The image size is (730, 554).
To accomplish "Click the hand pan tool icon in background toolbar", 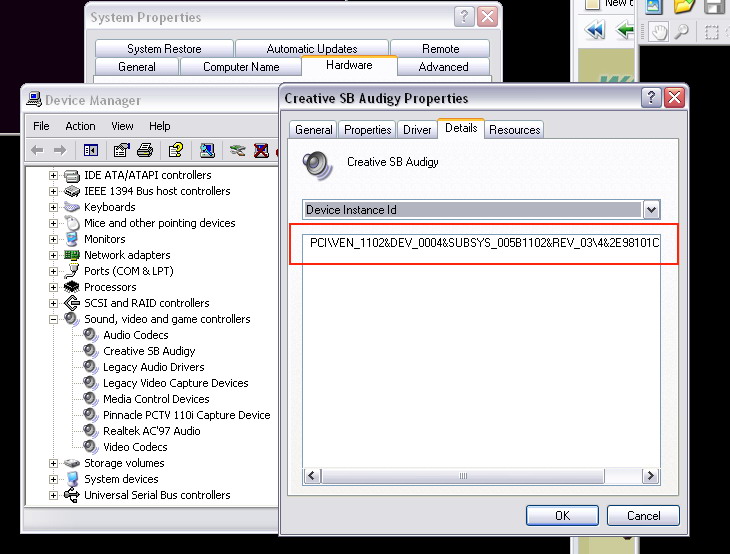I will (x=658, y=32).
